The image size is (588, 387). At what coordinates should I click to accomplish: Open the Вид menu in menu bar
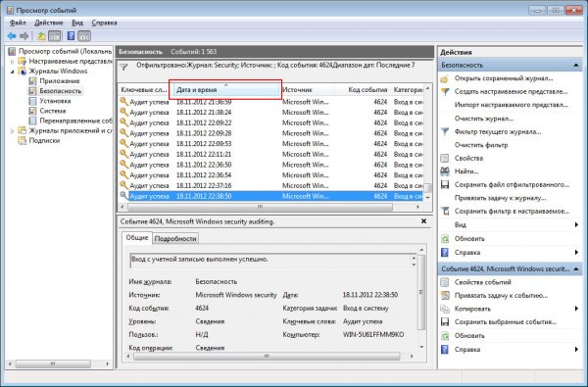point(77,23)
